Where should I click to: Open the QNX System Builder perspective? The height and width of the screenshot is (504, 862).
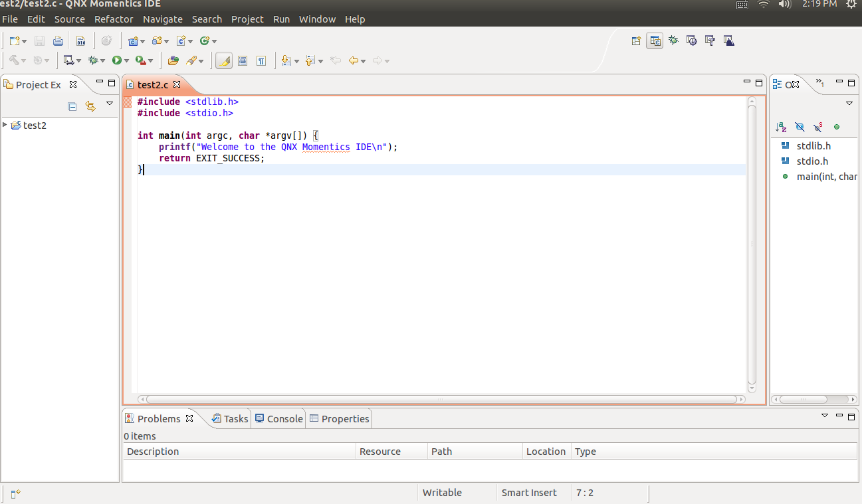coord(710,41)
